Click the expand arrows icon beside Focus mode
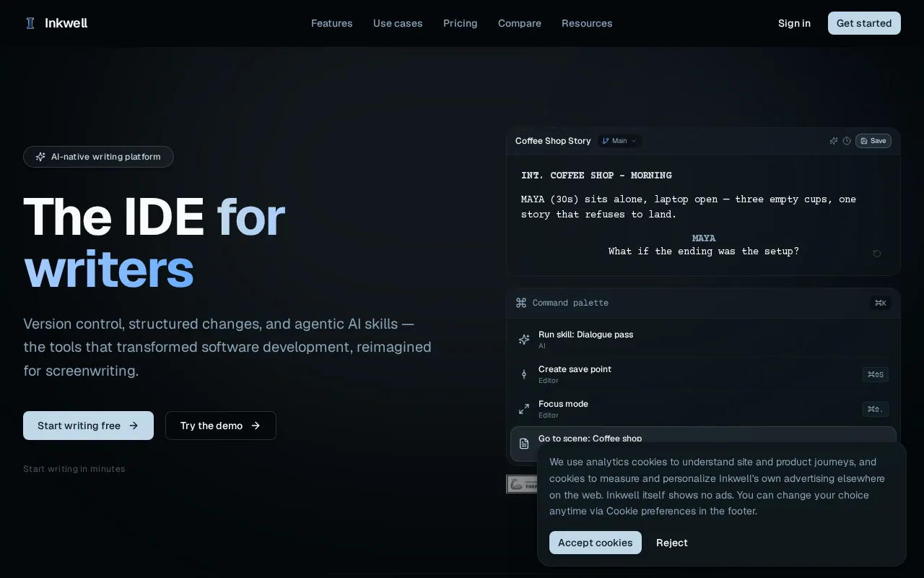The image size is (924, 578). (x=524, y=409)
